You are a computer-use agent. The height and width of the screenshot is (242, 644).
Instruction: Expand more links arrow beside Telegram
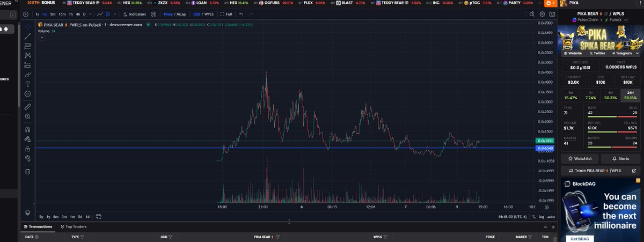[x=636, y=54]
